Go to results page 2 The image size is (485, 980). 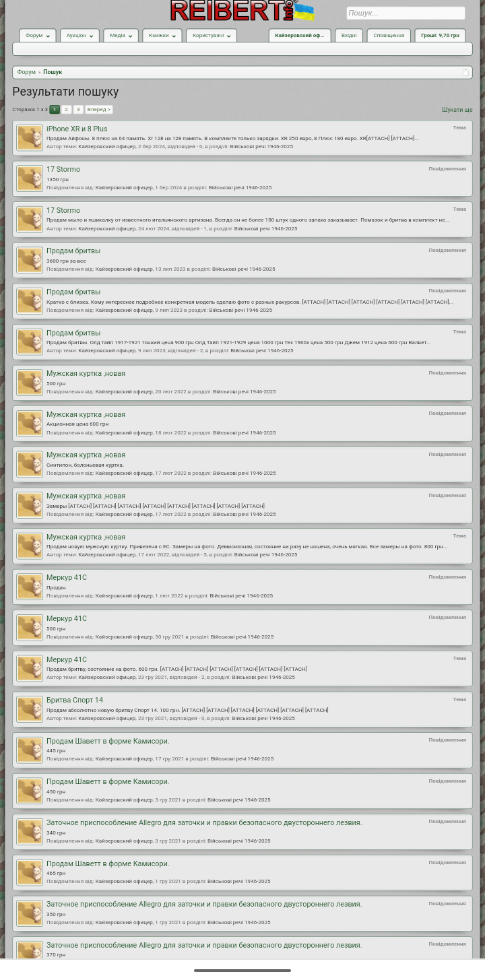[66, 109]
